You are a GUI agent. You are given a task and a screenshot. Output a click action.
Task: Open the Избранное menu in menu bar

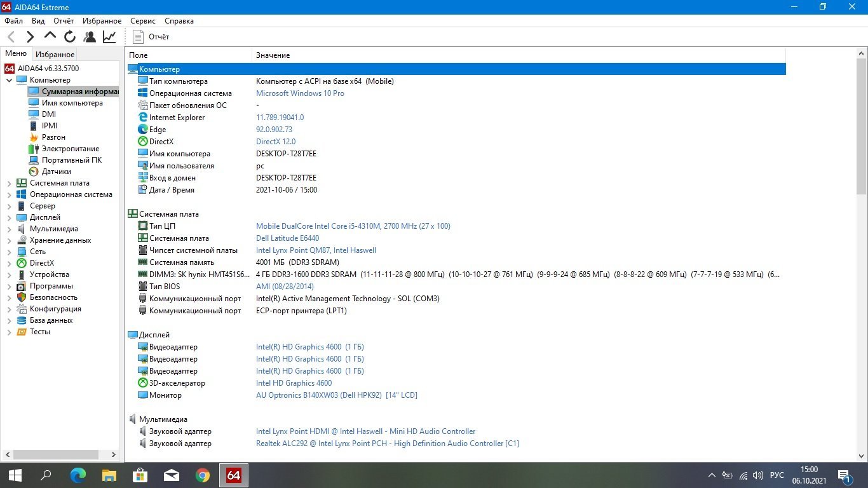pyautogui.click(x=102, y=21)
